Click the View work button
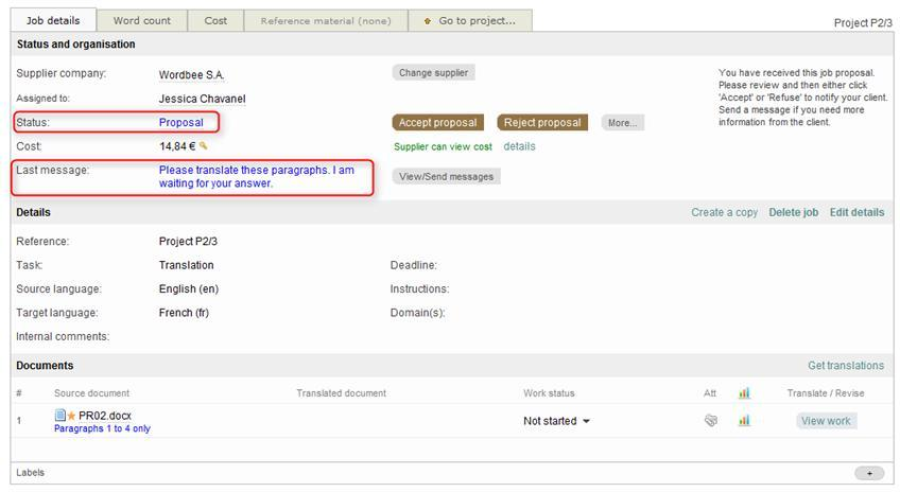900x492 pixels. 826,421
